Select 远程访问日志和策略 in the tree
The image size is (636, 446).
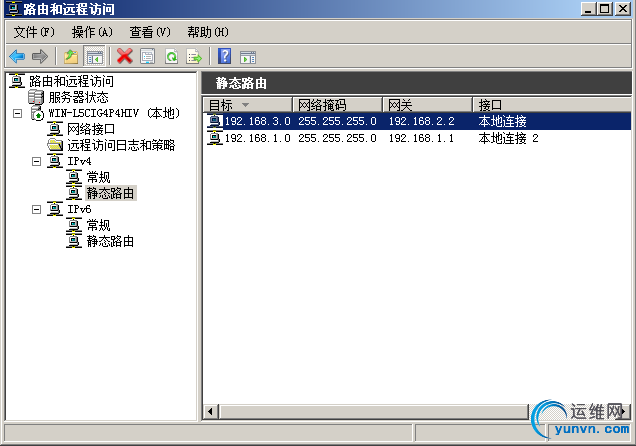(121, 145)
